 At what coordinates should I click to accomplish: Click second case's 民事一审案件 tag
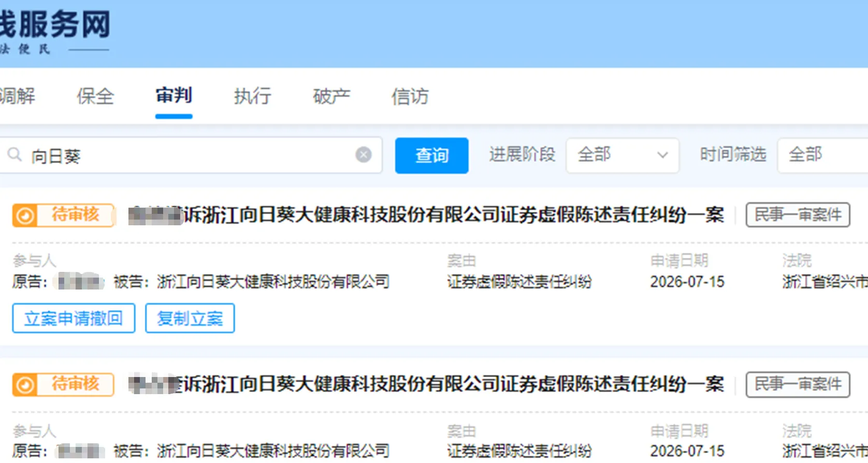pyautogui.click(x=798, y=384)
